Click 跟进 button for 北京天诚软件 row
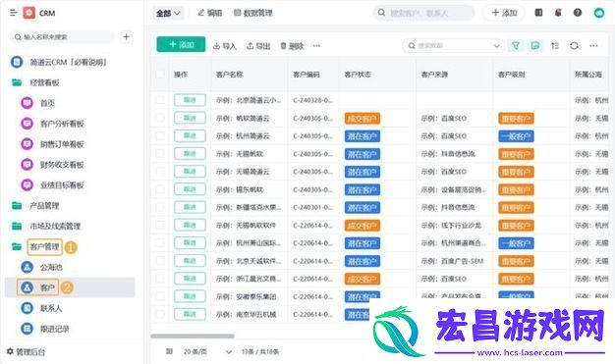This screenshot has width=615, height=364. pyautogui.click(x=190, y=261)
